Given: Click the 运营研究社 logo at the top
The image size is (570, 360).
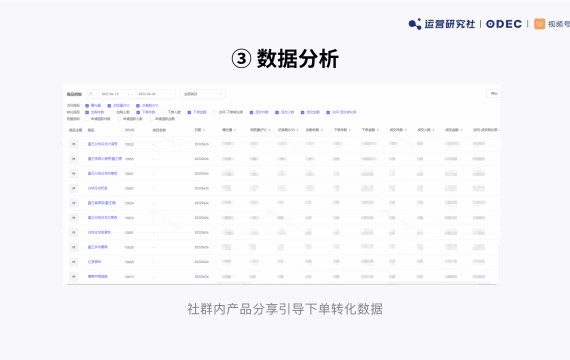Looking at the screenshot, I should 442,24.
